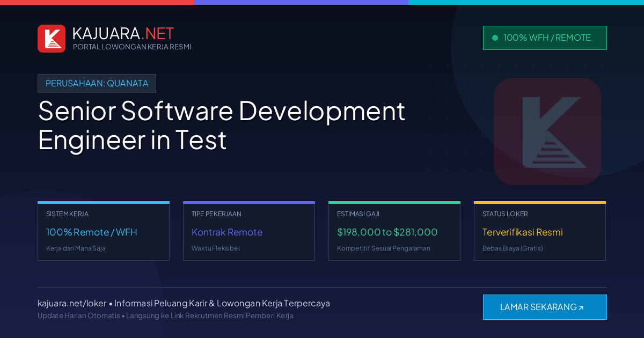Click the "Waktu Fleksibel" text
Image resolution: width=644 pixels, height=338 pixels.
click(x=216, y=248)
